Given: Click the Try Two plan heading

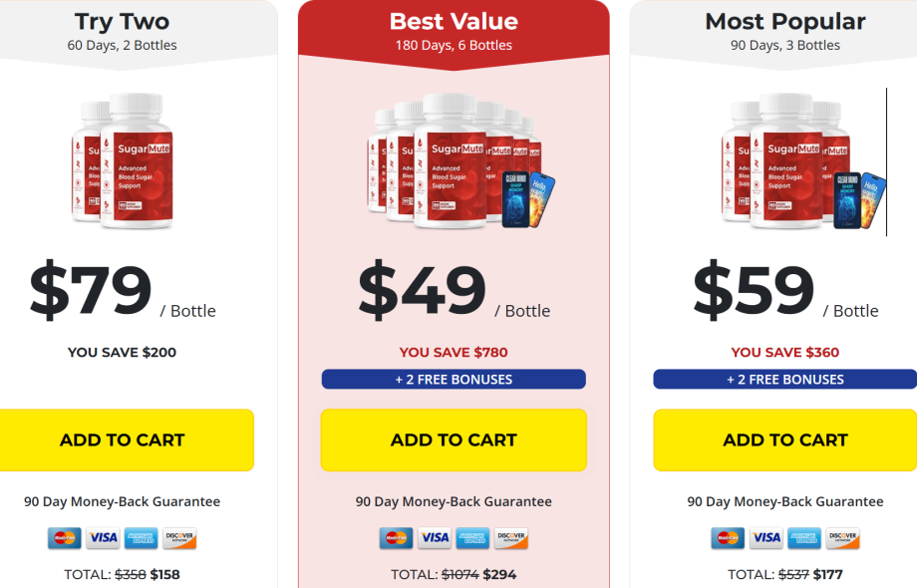Looking at the screenshot, I should (123, 21).
